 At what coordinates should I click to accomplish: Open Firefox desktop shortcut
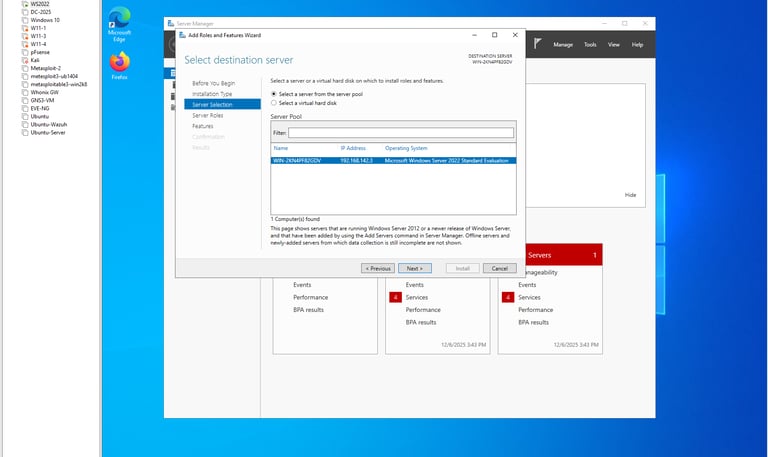coord(119,66)
